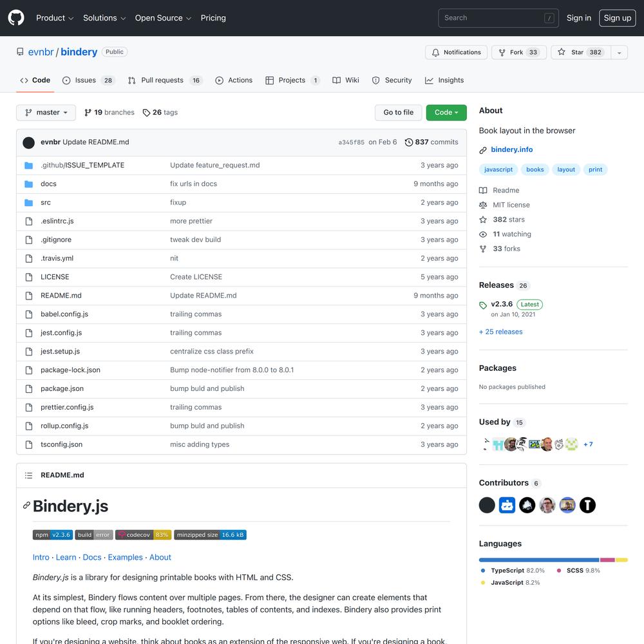
Task: Open the .travis.yml file
Action: 57,258
